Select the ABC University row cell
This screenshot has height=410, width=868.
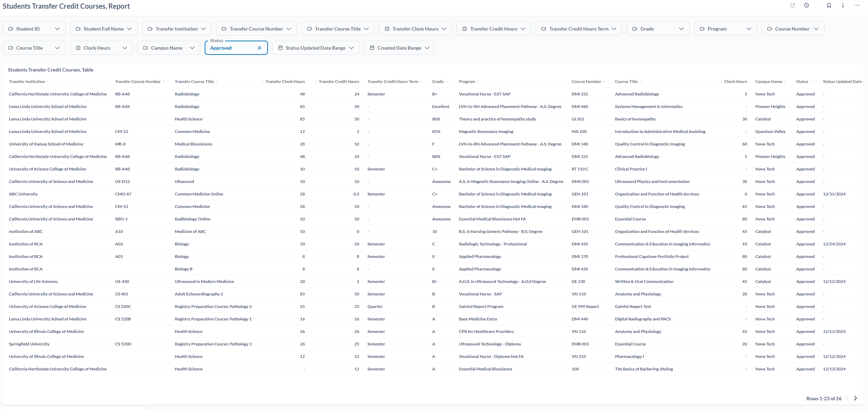point(23,194)
